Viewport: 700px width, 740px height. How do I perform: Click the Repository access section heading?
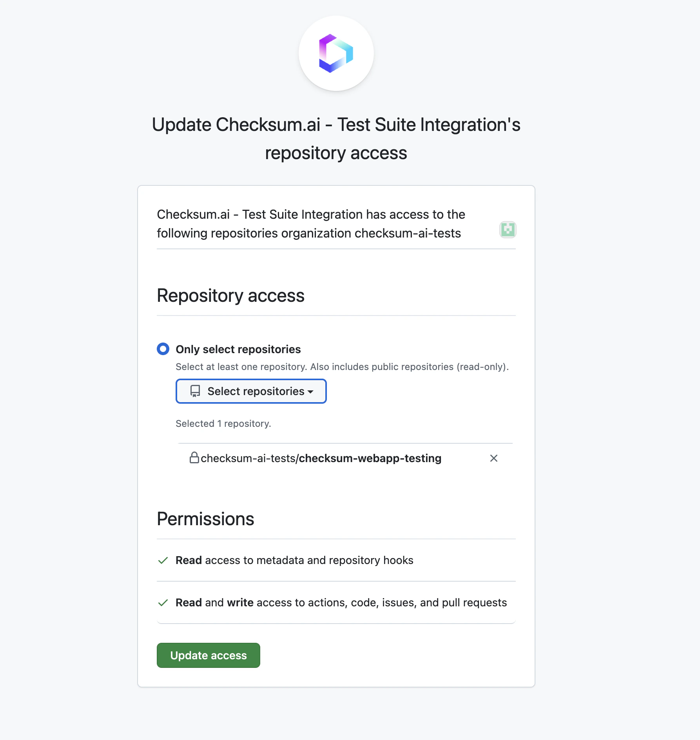[230, 296]
